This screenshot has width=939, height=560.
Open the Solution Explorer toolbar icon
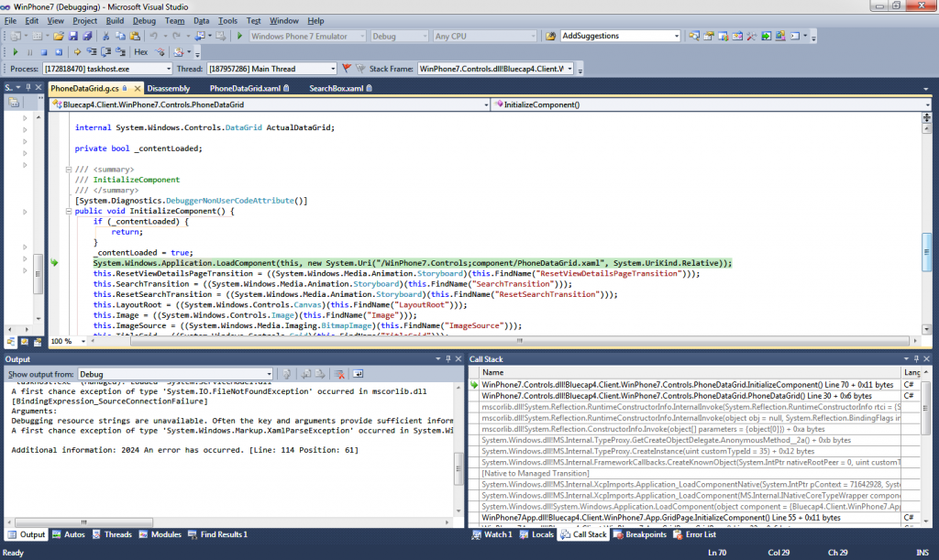tap(693, 37)
